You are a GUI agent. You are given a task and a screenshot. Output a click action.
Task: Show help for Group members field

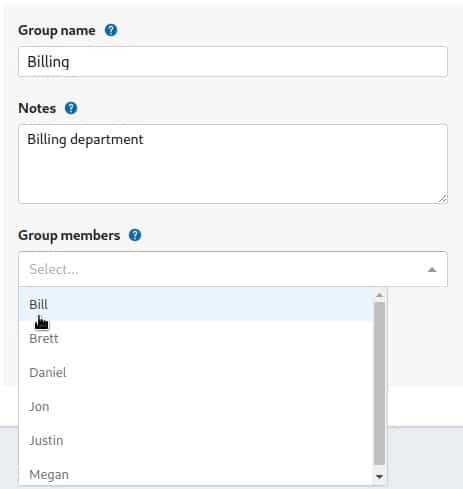pyautogui.click(x=135, y=235)
